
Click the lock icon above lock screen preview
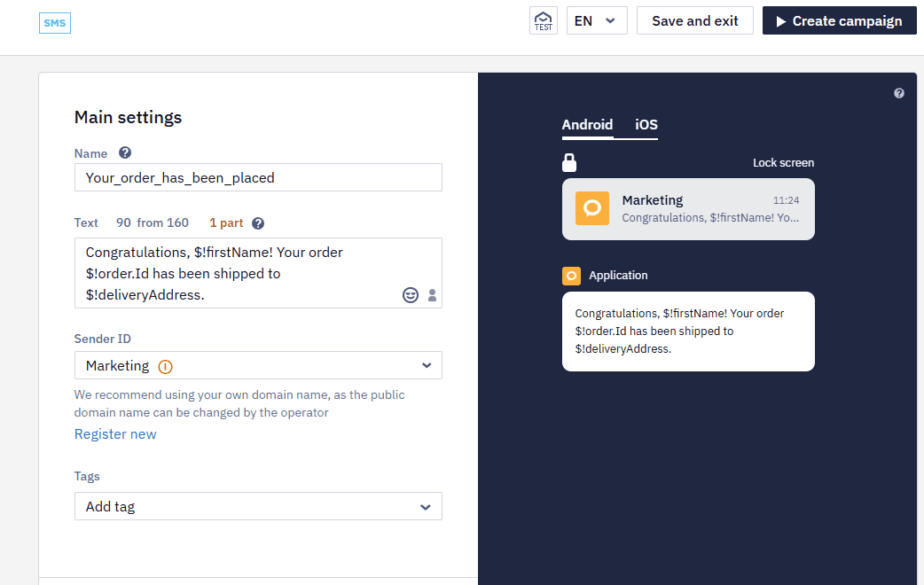point(569,162)
